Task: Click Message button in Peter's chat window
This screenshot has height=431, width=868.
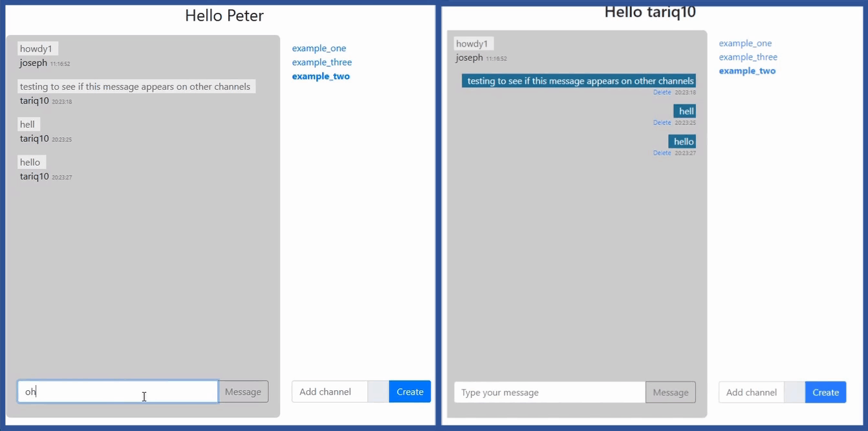Action: (243, 392)
